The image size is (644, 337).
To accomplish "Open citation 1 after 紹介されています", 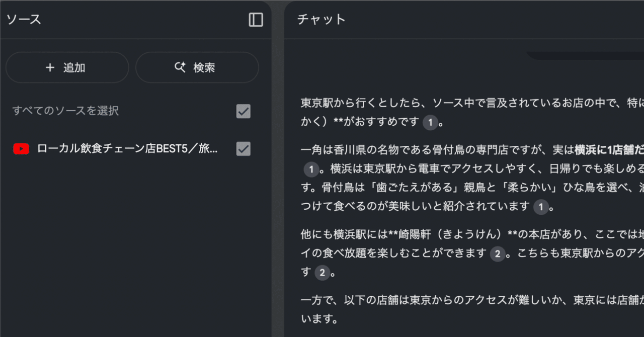I will (x=541, y=207).
